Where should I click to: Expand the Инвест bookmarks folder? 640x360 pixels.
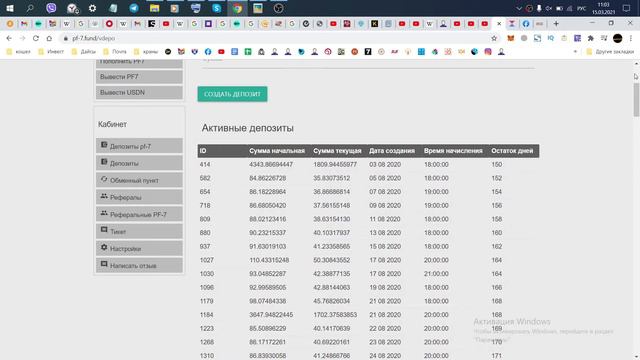(x=51, y=52)
